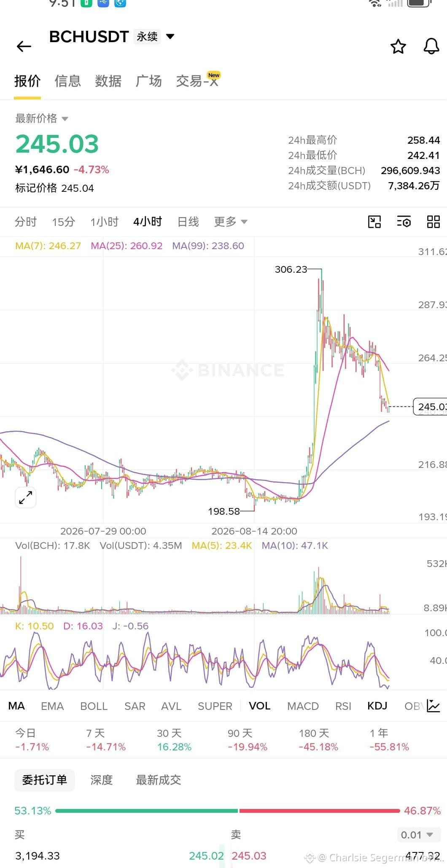
Task: Click the 标记价格 245.04 text
Action: 54,188
